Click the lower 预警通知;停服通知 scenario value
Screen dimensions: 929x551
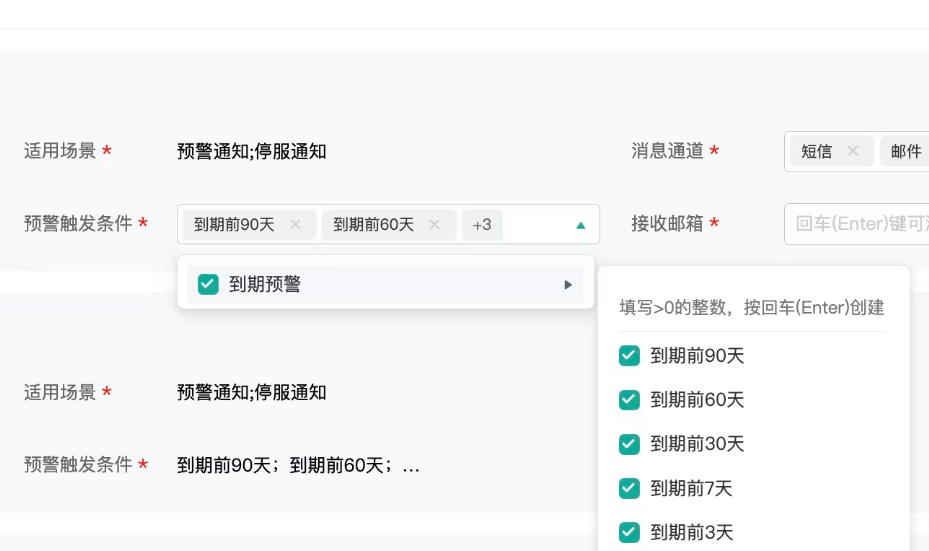tap(251, 393)
